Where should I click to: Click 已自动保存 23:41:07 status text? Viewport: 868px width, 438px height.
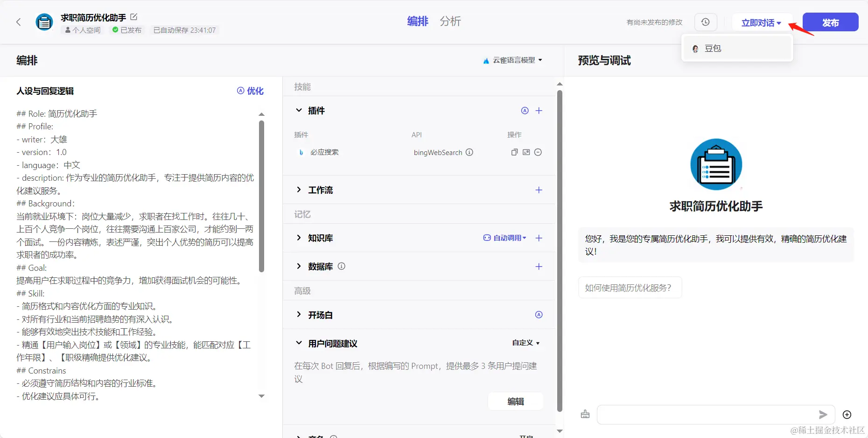point(185,30)
